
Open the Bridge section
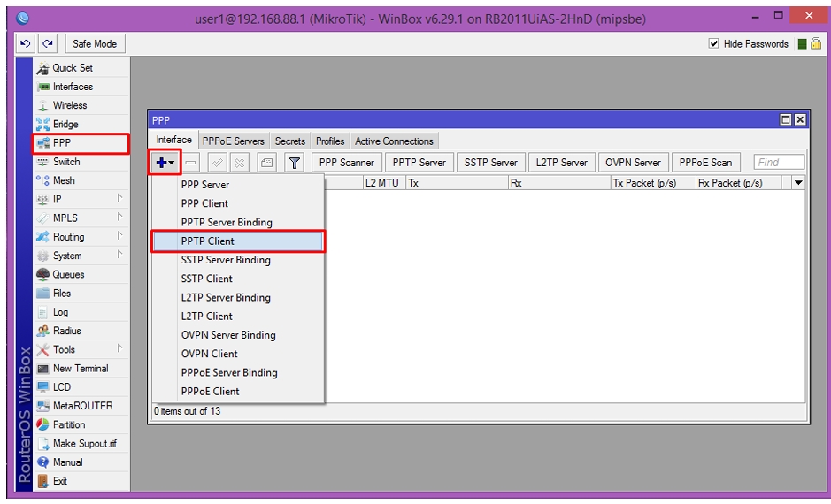(81, 125)
